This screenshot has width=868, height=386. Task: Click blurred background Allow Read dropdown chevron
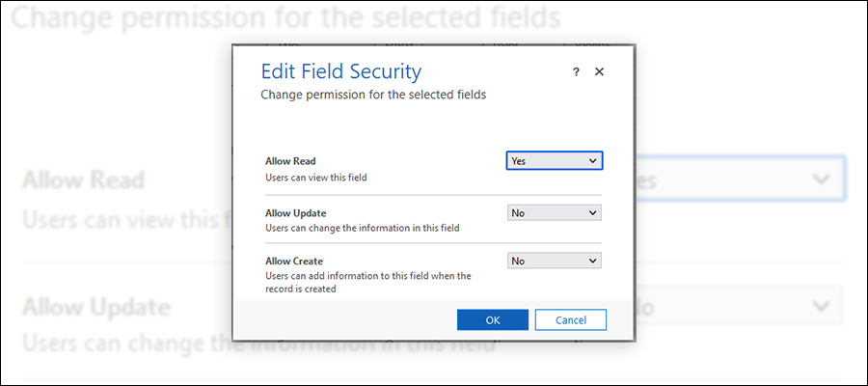tap(821, 179)
